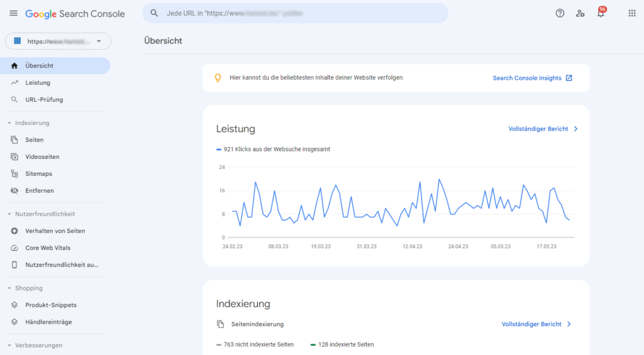This screenshot has width=644, height=355.
Task: Open the notifications bell
Action: click(x=601, y=13)
